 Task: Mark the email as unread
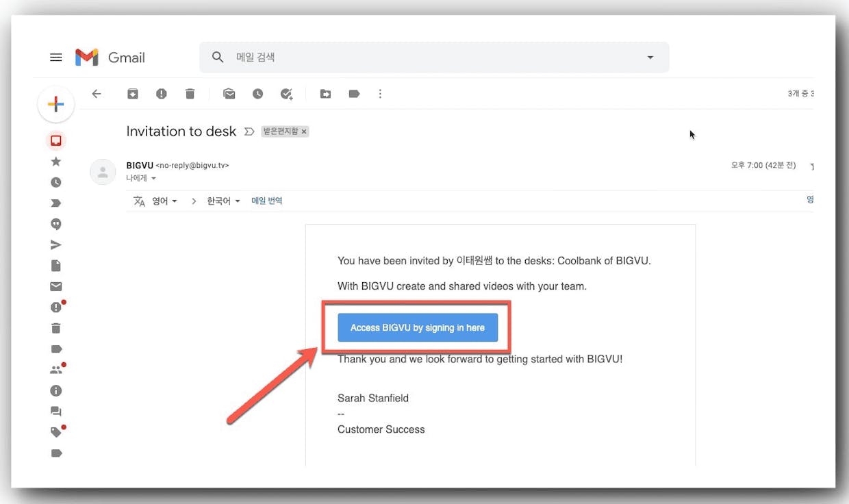coord(229,94)
